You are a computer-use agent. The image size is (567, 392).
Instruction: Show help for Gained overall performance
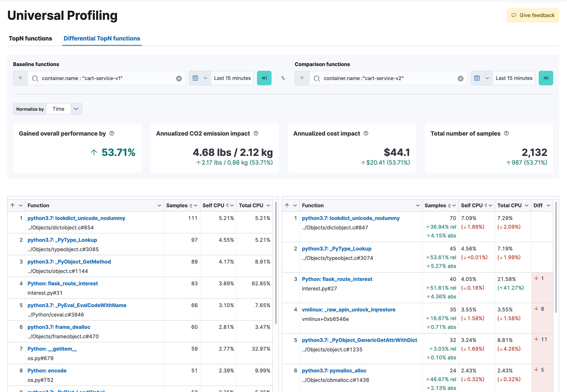click(x=112, y=133)
